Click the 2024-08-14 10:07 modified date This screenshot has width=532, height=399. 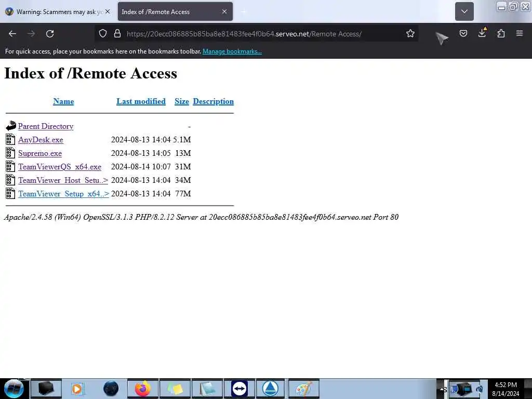(x=141, y=167)
